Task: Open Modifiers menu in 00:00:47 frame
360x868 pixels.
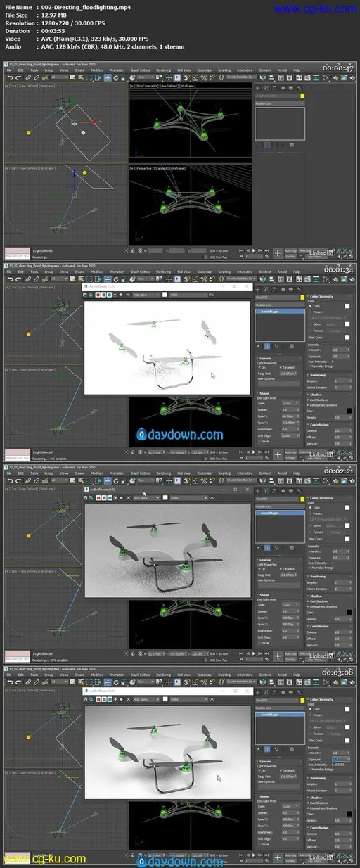Action: pos(98,70)
